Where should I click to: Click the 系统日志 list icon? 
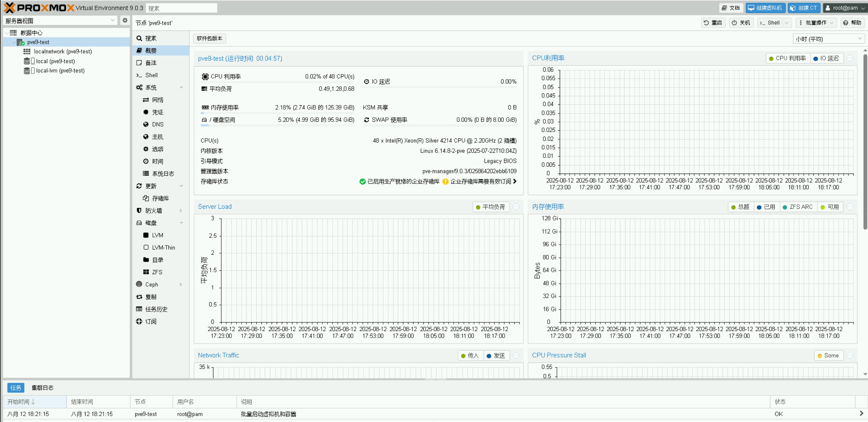146,173
